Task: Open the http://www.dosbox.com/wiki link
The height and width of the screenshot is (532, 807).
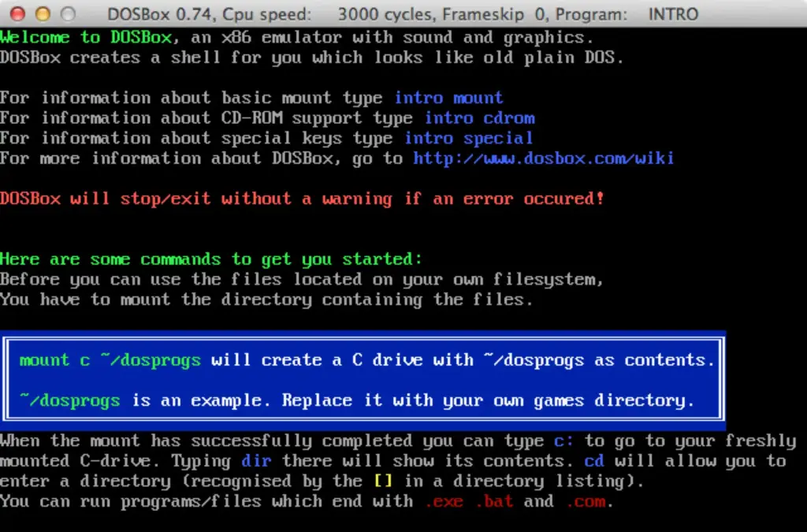Action: [x=544, y=158]
